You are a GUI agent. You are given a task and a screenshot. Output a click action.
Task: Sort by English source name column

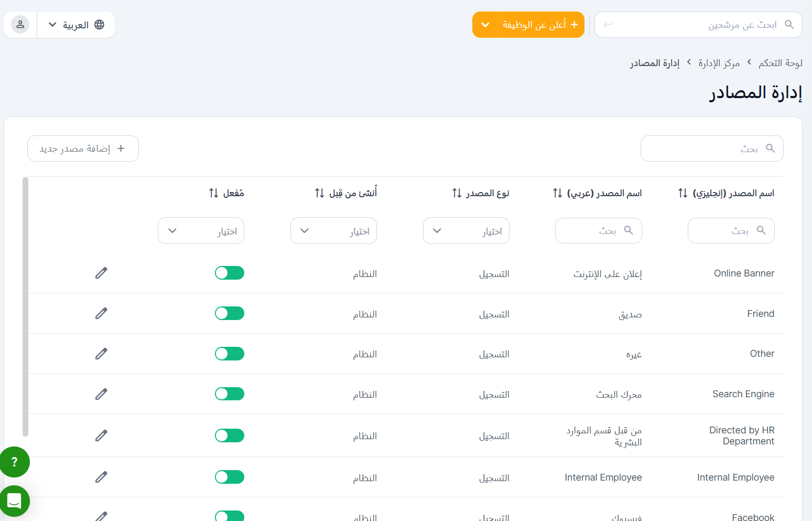pos(683,193)
